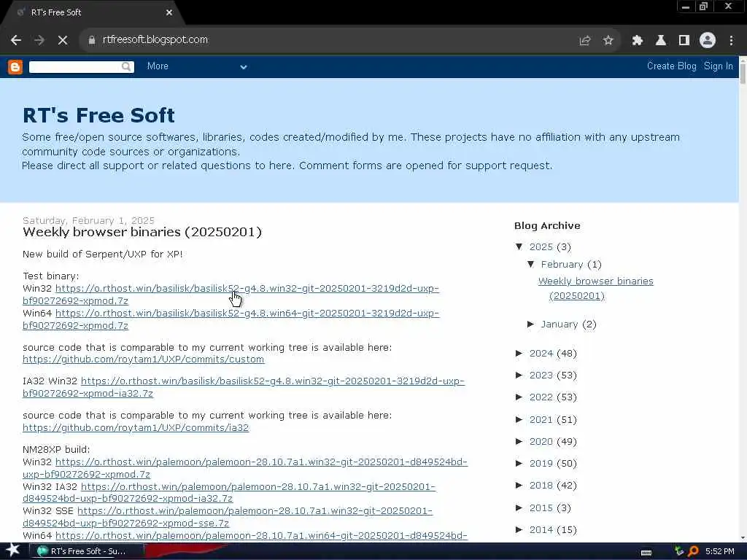
Task: Collapse the February archive month triangle
Action: point(531,264)
